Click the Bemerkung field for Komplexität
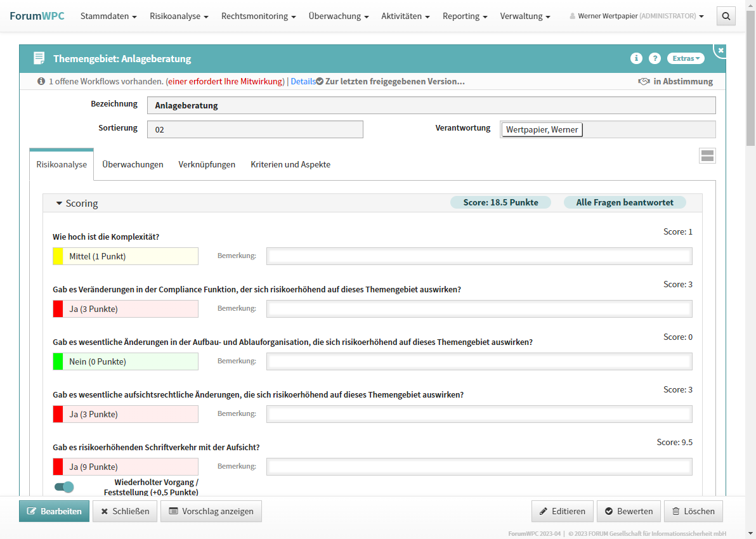The image size is (756, 539). (479, 256)
